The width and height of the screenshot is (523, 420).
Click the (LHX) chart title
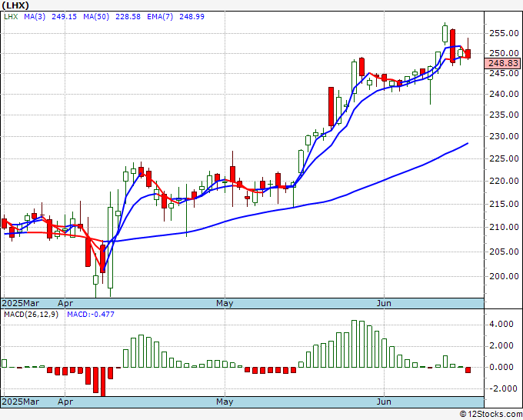(x=15, y=5)
